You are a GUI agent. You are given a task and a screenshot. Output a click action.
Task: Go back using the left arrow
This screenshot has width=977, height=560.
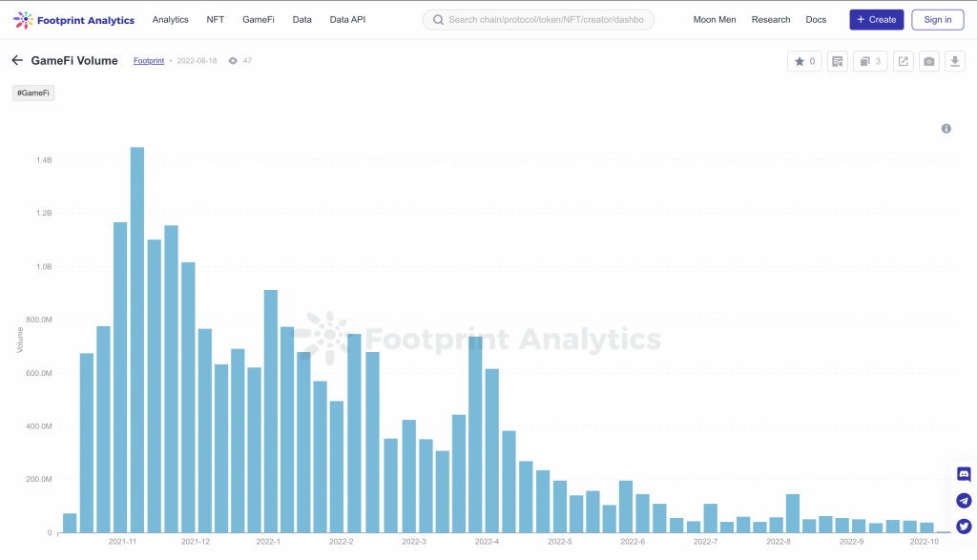pyautogui.click(x=17, y=60)
